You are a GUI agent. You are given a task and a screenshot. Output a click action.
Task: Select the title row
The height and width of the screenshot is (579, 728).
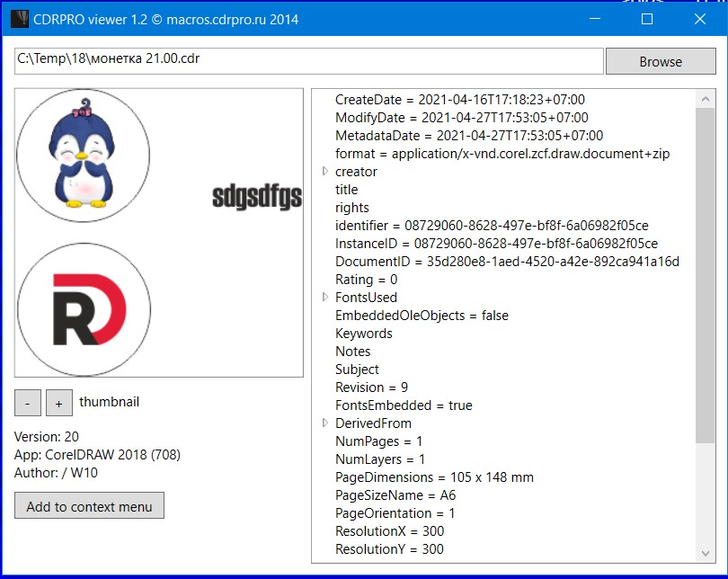tap(346, 190)
